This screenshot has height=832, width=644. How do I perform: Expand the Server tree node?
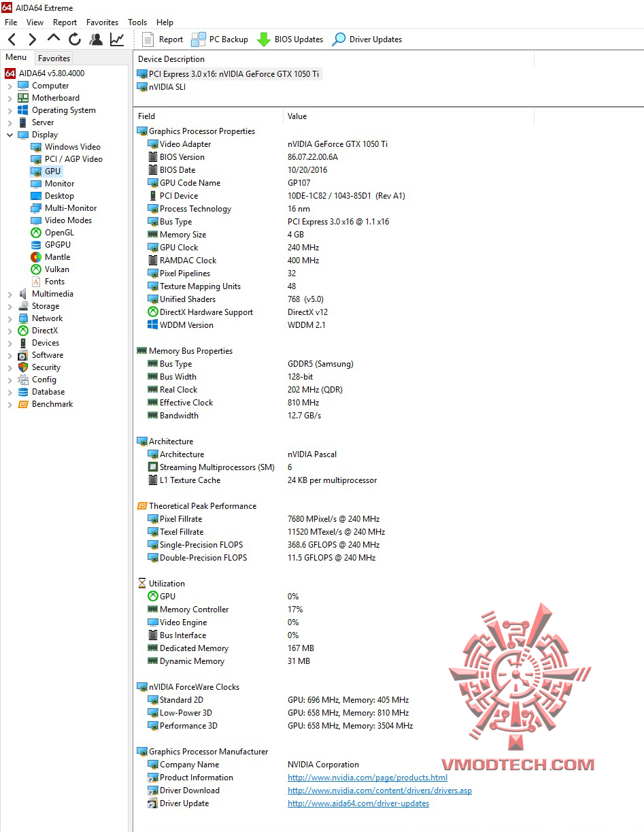[10, 122]
